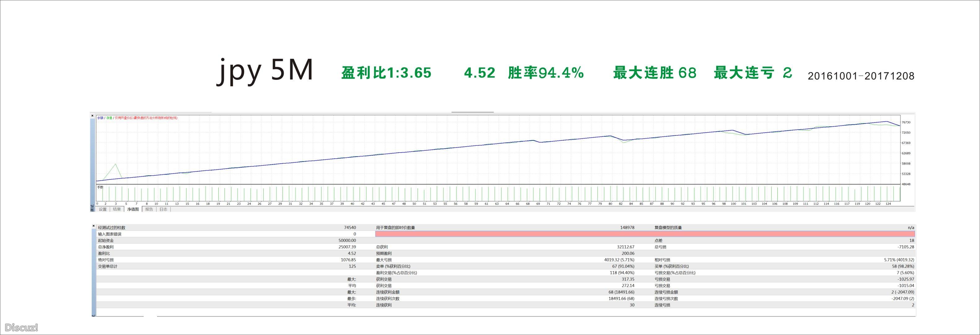The image size is (980, 335).
Task: Select the 125 total trades value
Action: [353, 266]
